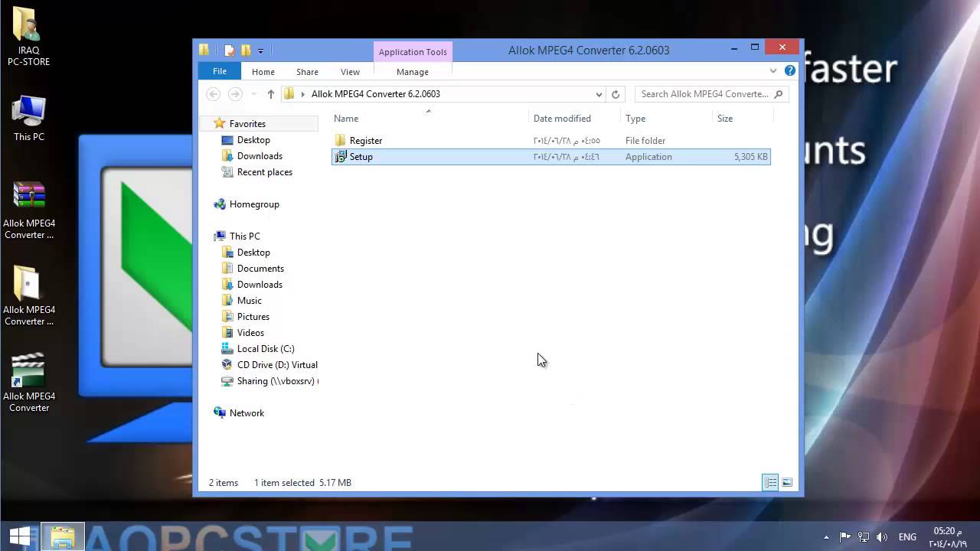Go up one folder level arrow
Image resolution: width=980 pixels, height=551 pixels.
coord(270,94)
